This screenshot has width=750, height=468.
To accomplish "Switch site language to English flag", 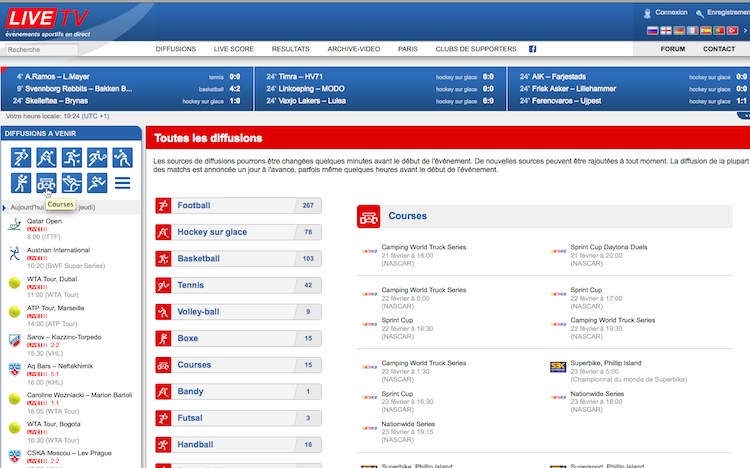I will pyautogui.click(x=666, y=31).
